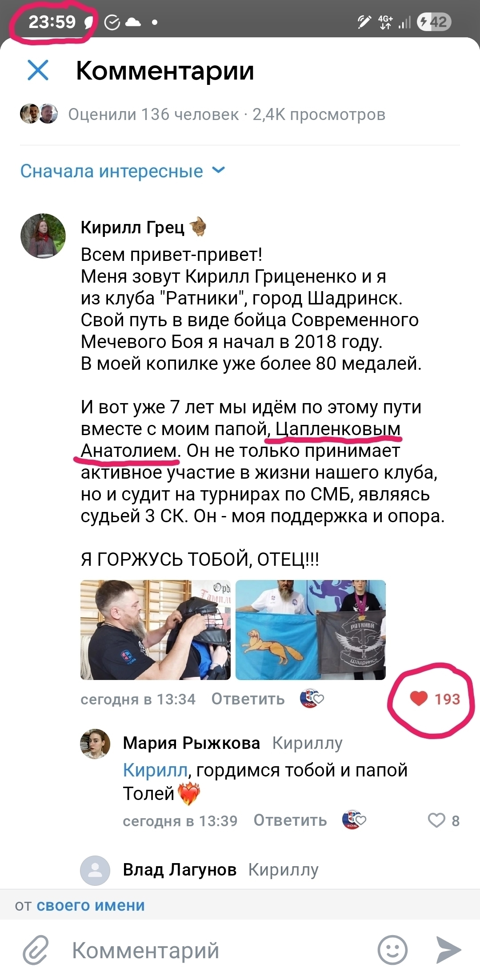
Task: Expand the Сначала интересные sort dropdown
Action: (x=123, y=171)
